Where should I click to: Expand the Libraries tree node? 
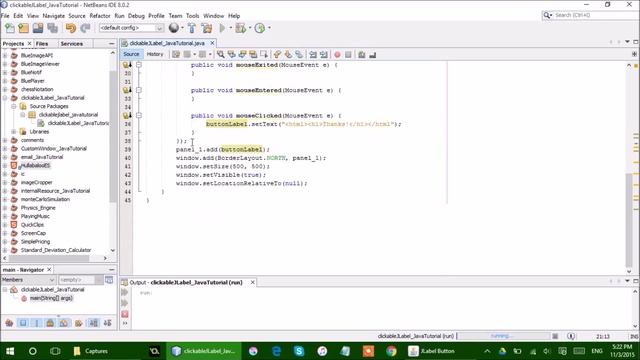[13, 132]
